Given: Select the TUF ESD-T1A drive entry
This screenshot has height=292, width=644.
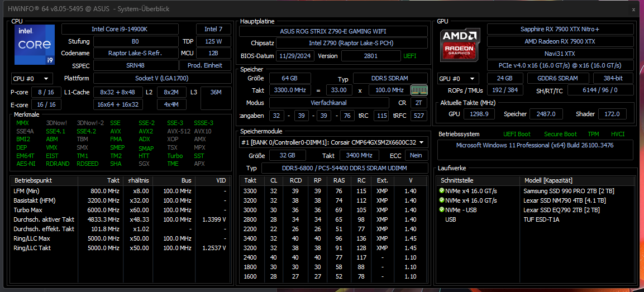Looking at the screenshot, I should pos(535,219).
